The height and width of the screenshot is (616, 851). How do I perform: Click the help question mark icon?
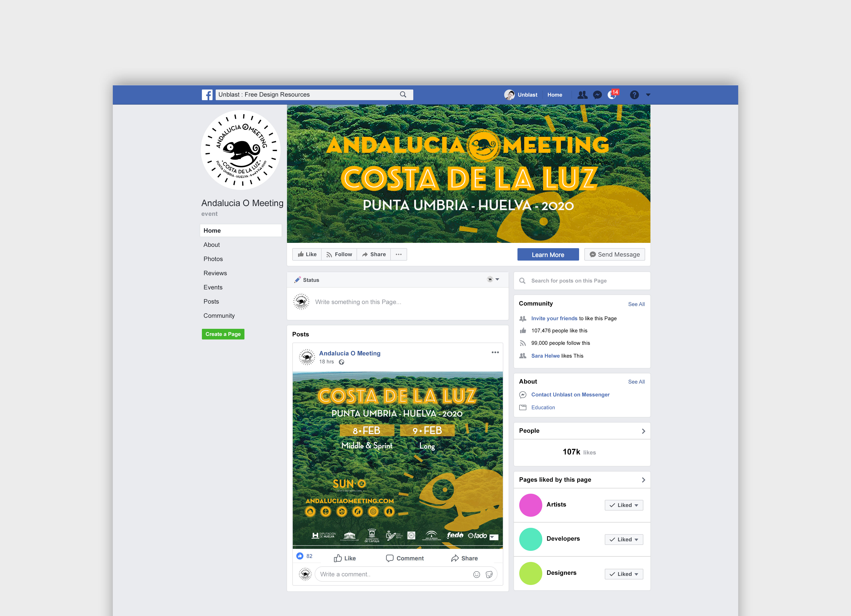[634, 95]
